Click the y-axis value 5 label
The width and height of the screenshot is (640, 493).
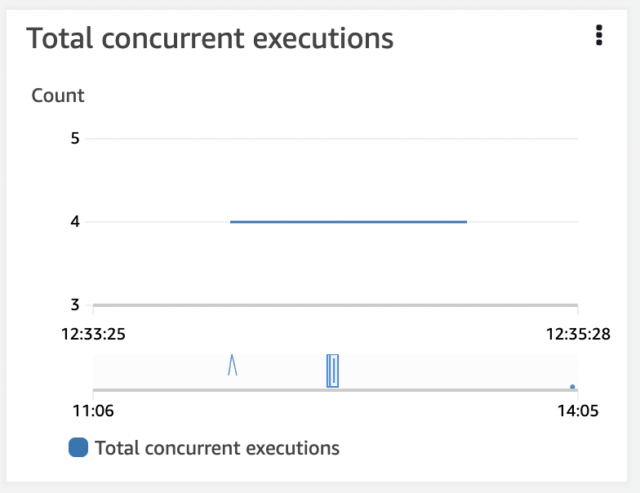coord(74,138)
